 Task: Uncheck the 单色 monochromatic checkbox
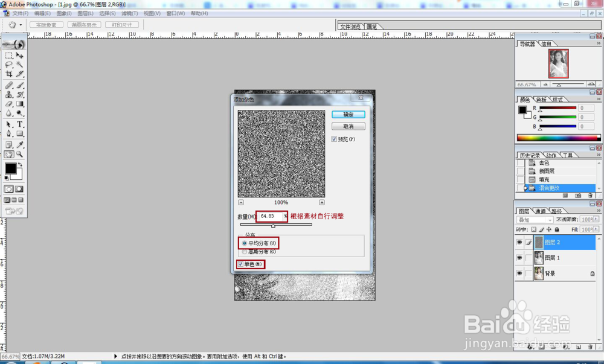[x=241, y=264]
